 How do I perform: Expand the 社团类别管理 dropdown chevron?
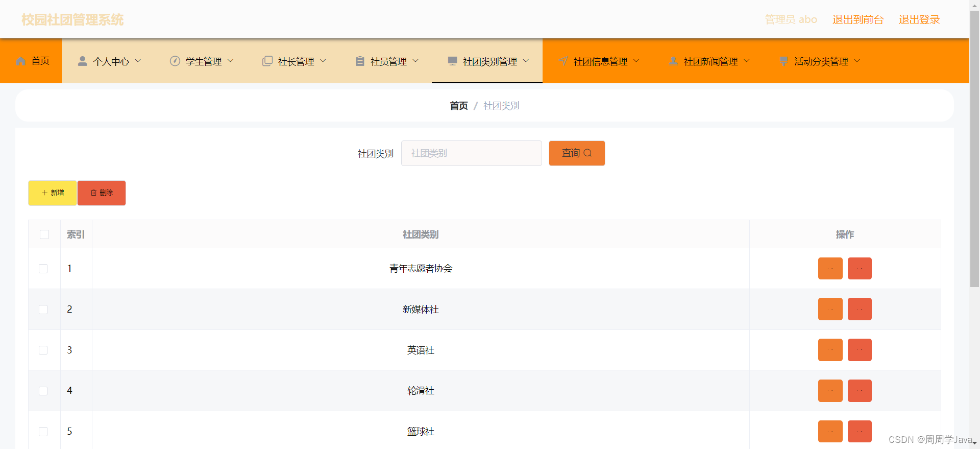[526, 61]
